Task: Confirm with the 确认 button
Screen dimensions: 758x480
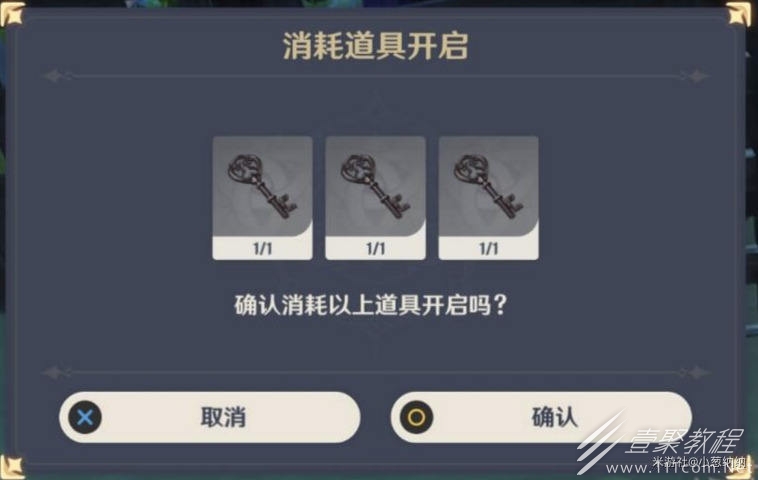Action: 541,417
